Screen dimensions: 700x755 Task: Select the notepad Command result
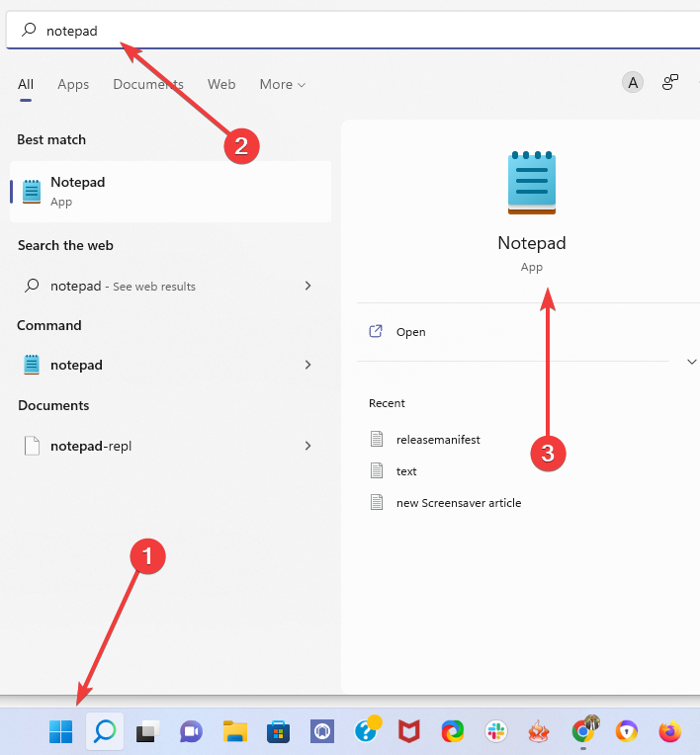(169, 365)
